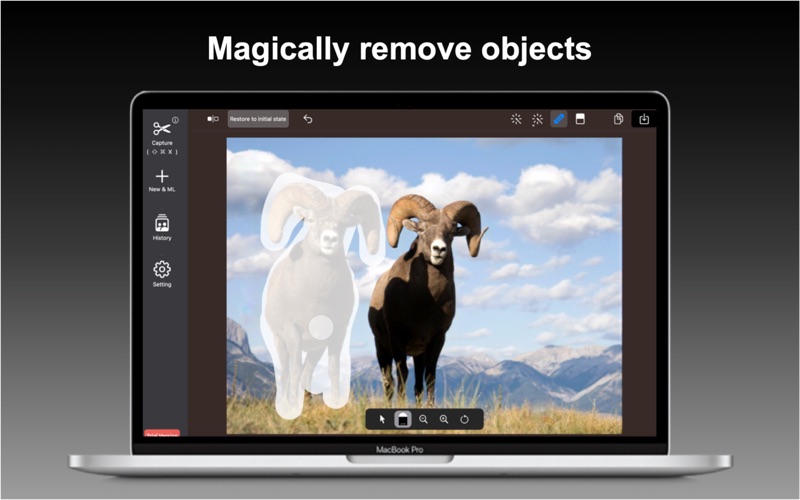
Task: Click the Capture scissors icon
Action: coord(161,128)
